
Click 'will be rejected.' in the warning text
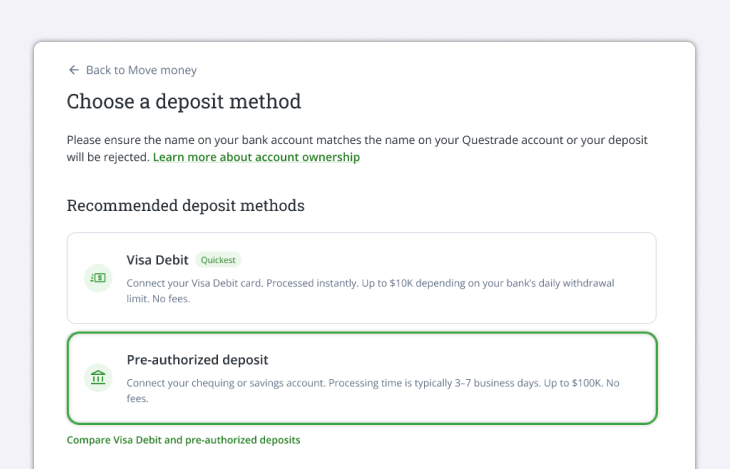coord(108,157)
